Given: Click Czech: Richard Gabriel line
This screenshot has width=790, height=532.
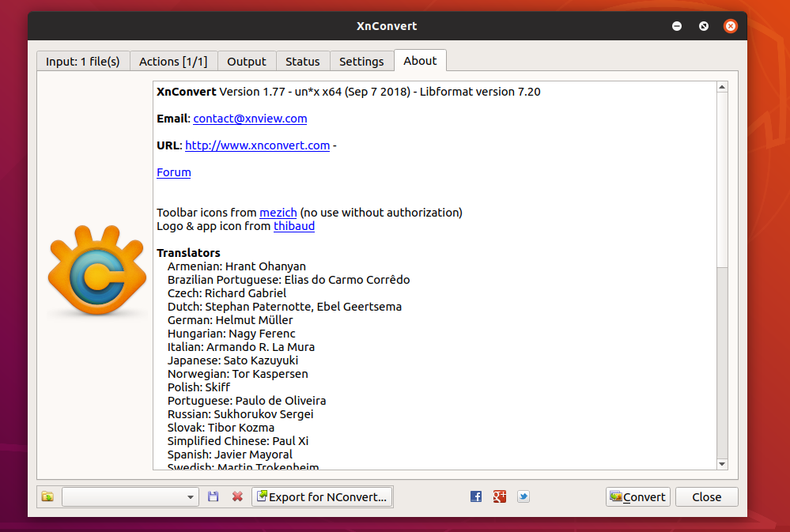Looking at the screenshot, I should 227,293.
